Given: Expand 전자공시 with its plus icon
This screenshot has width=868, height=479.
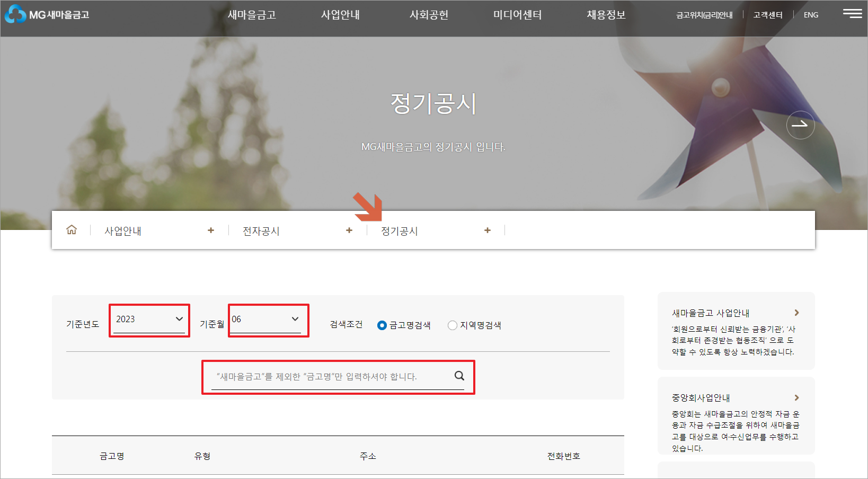Looking at the screenshot, I should [349, 230].
